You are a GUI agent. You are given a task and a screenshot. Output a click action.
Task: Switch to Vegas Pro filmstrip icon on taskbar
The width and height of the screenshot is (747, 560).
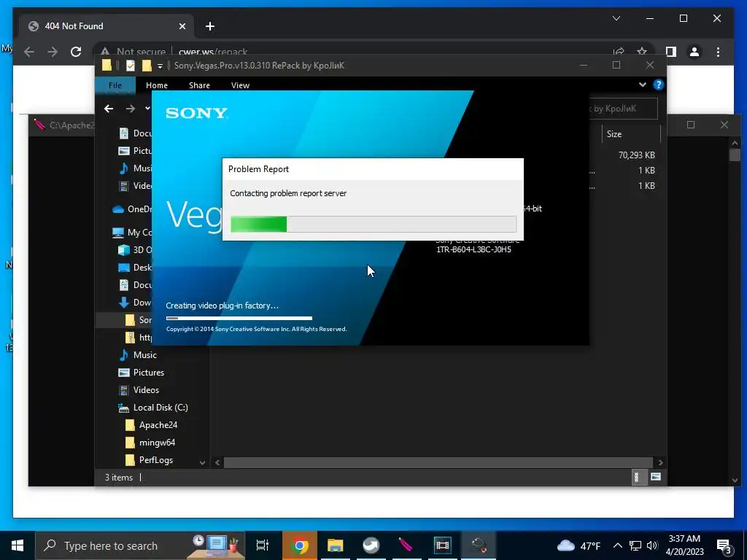coord(442,545)
